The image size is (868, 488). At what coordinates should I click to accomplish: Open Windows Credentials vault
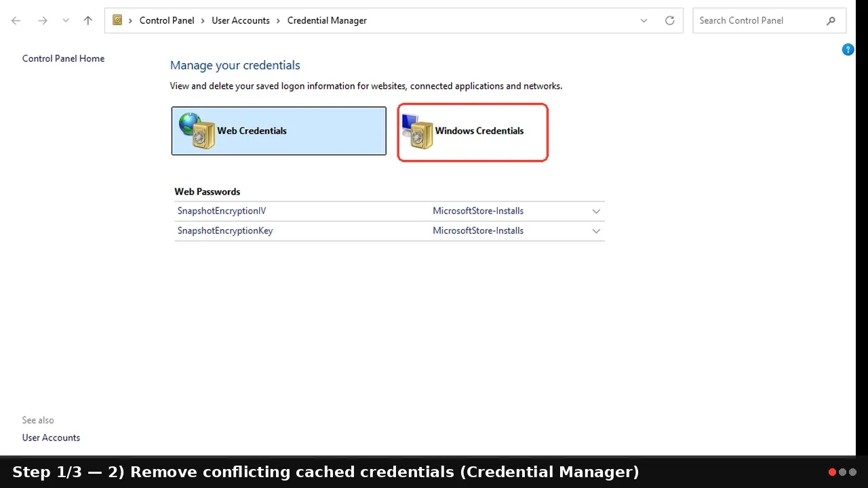click(x=473, y=131)
